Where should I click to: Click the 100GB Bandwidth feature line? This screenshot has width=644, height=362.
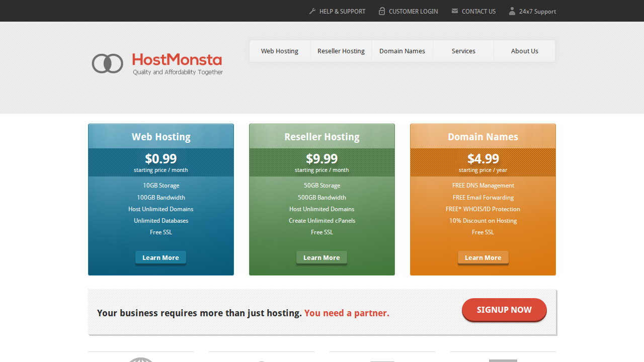click(161, 198)
